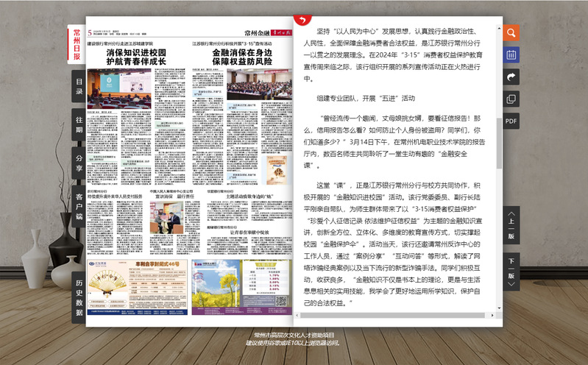
Task: Go to next page with 下一版
Action: pyautogui.click(x=511, y=269)
